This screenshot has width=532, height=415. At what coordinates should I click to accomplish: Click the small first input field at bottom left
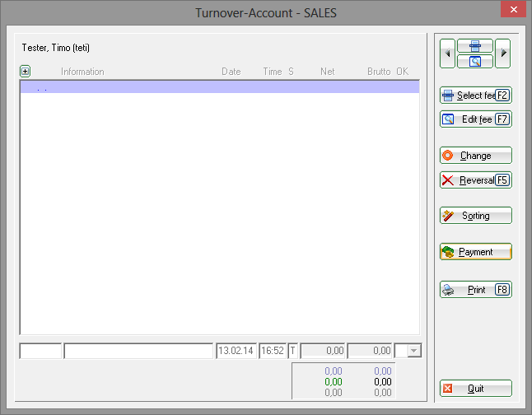pyautogui.click(x=40, y=351)
